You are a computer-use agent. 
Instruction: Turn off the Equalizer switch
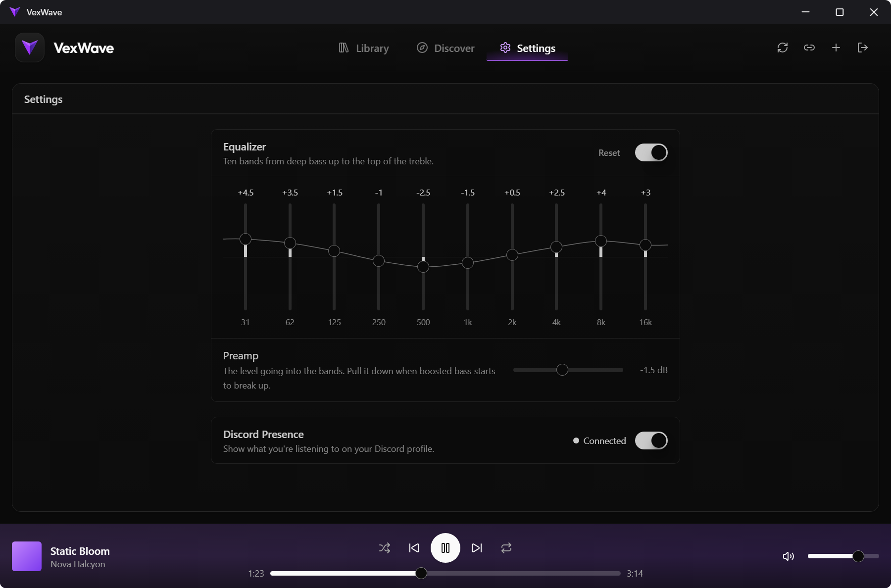[x=651, y=152]
